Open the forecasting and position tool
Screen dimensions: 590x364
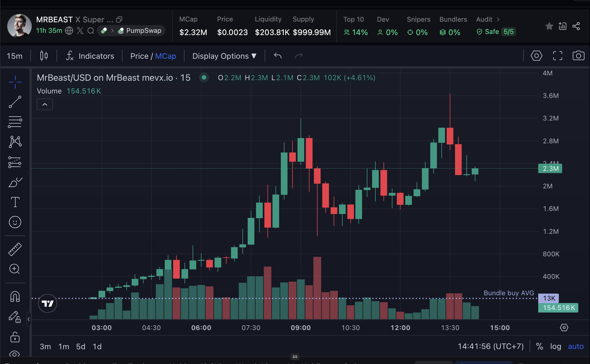[x=15, y=162]
